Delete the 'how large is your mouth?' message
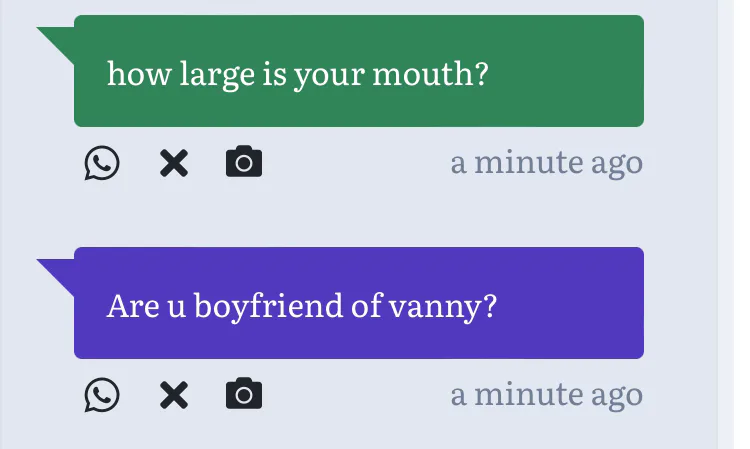 [174, 163]
